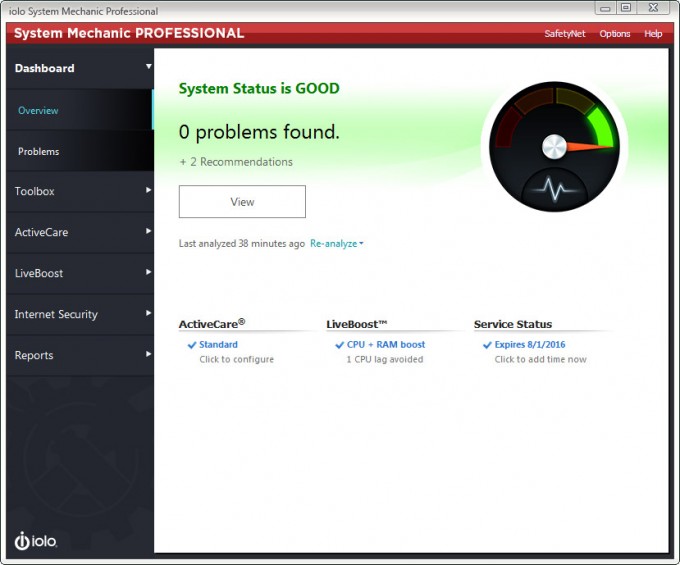Open the Options menu
Viewport: 680px width, 565px height.
pyautogui.click(x=615, y=34)
